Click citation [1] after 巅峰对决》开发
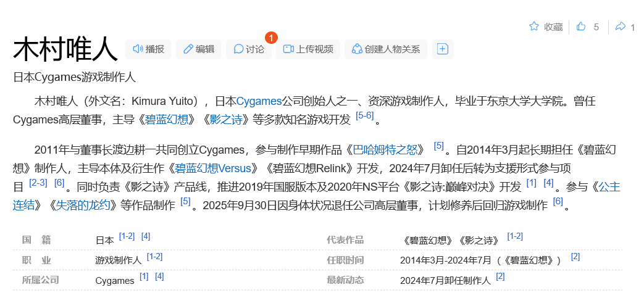Screen dimensions: 644x303 tap(532, 183)
